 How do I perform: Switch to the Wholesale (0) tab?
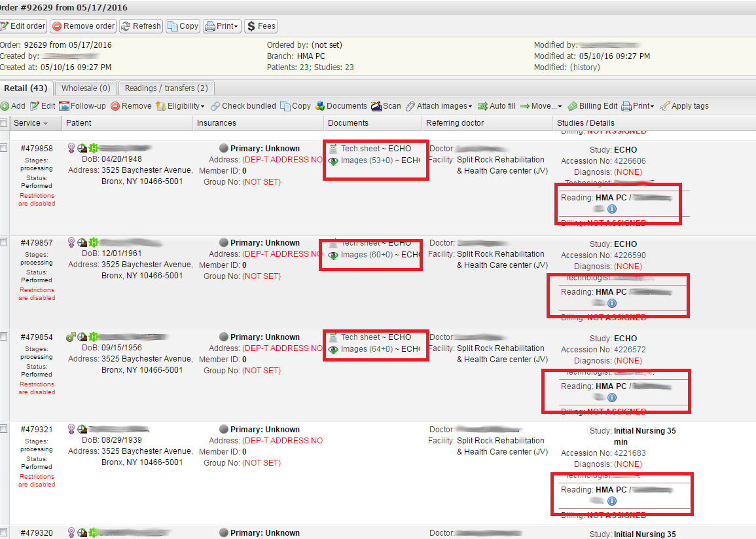click(x=86, y=88)
